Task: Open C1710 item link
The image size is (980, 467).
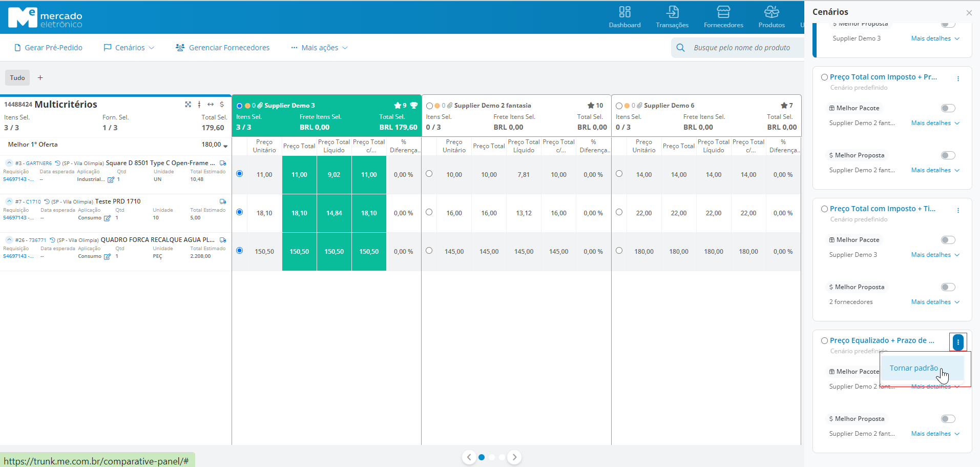Action: [x=33, y=202]
